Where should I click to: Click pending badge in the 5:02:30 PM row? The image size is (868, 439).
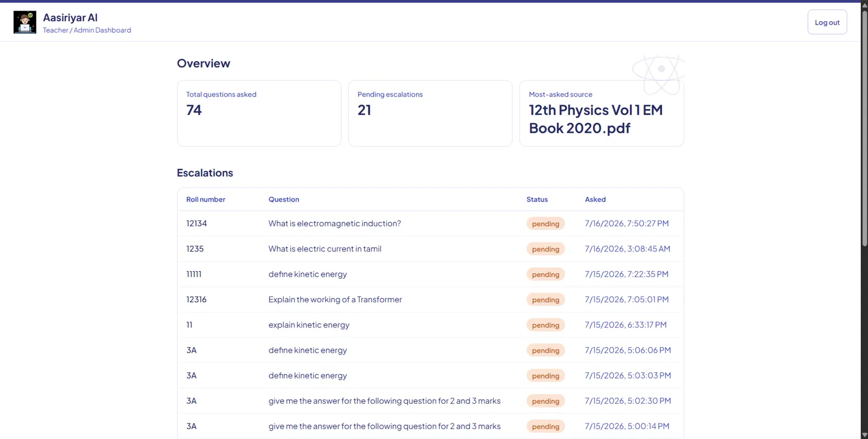click(x=545, y=401)
